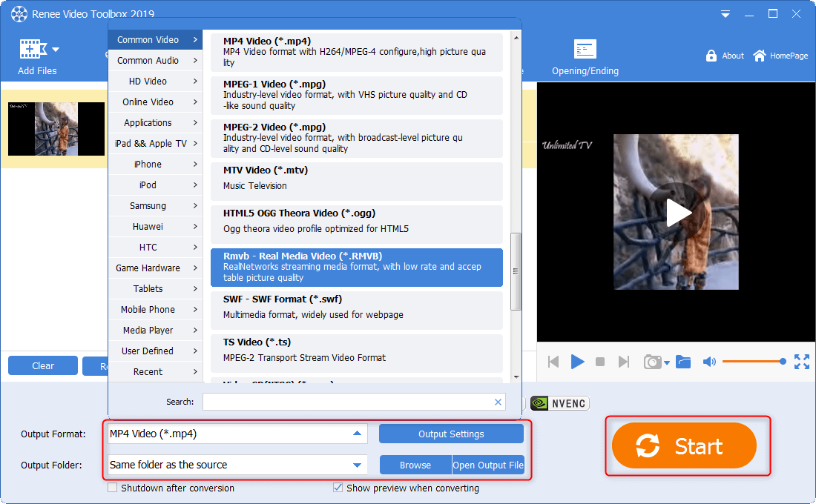
Task: Clear the format search field
Action: (498, 402)
